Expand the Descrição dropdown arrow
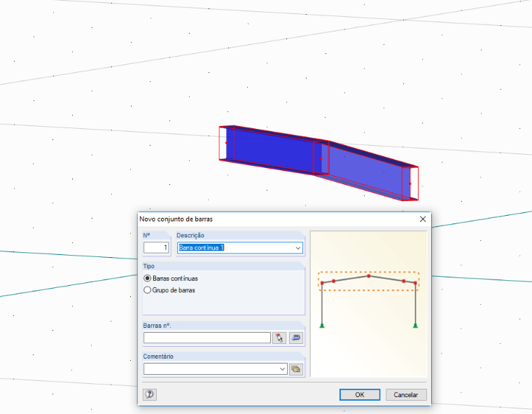 (298, 248)
